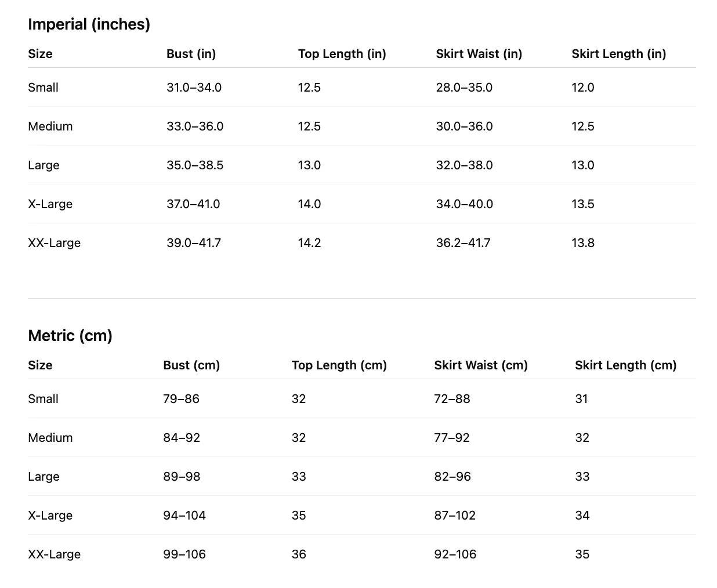
Task: Select the Top Length (in) column header
Action: coord(342,54)
